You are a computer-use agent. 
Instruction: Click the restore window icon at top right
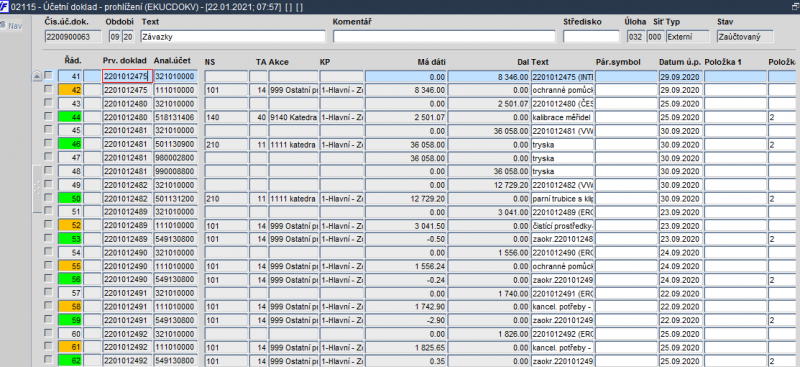pos(795,6)
